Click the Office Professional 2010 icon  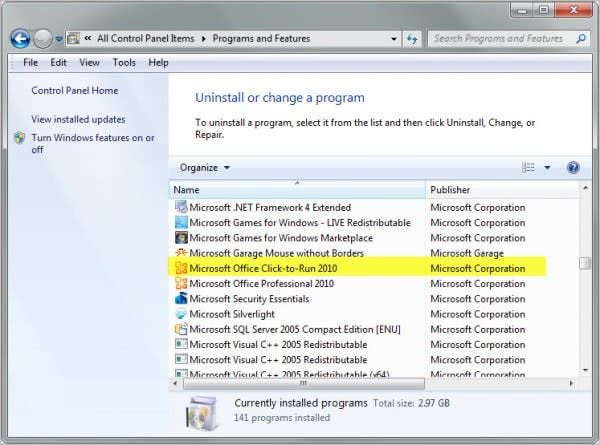(x=181, y=284)
